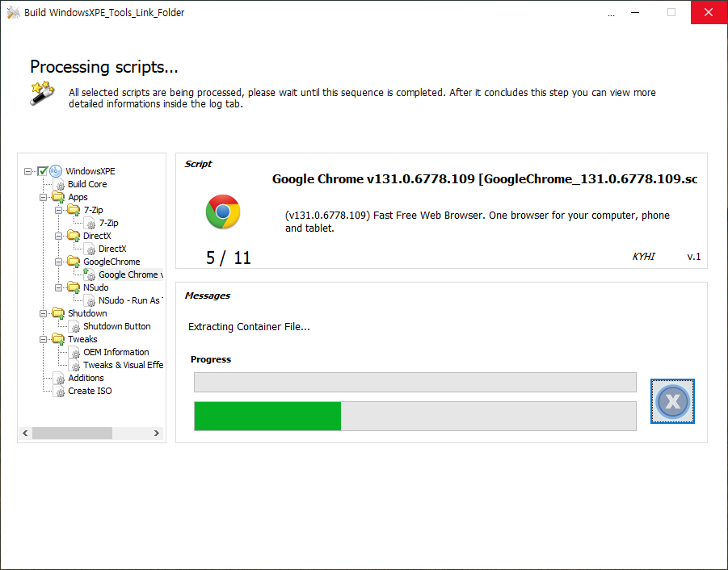Click the NSudo - Run As script icon
This screenshot has height=570, width=728.
point(90,301)
